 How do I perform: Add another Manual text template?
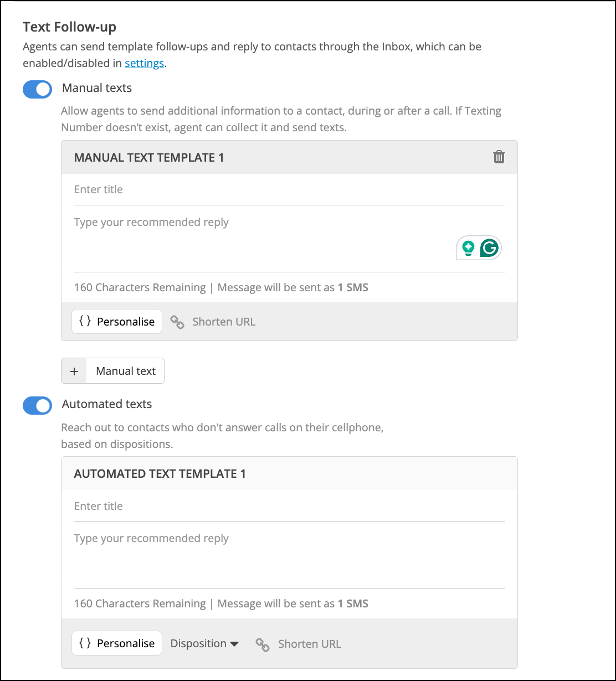coord(113,371)
